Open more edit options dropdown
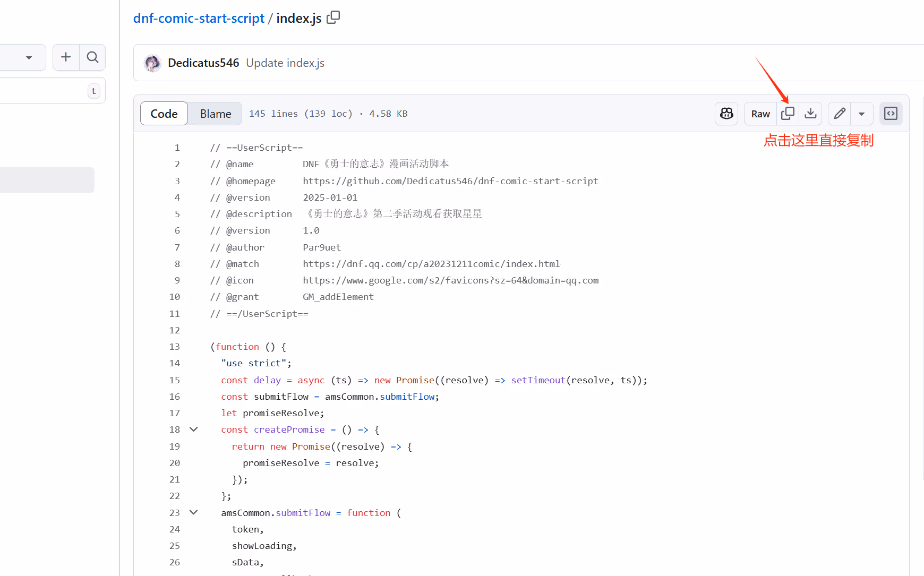Viewport: 924px width, 576px height. click(x=862, y=114)
